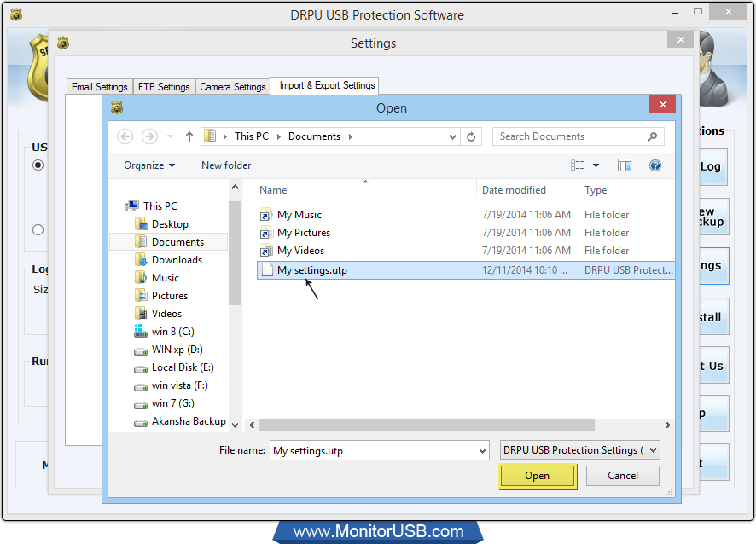Click the Downloads folder icon in tree
The height and width of the screenshot is (544, 756).
tap(141, 260)
